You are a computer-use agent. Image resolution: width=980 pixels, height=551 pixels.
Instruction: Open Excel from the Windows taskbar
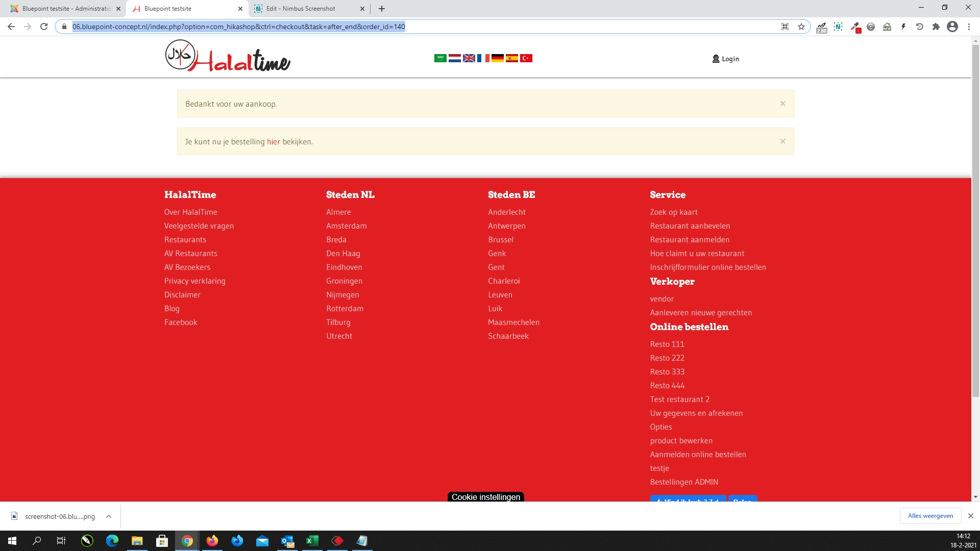pos(312,541)
